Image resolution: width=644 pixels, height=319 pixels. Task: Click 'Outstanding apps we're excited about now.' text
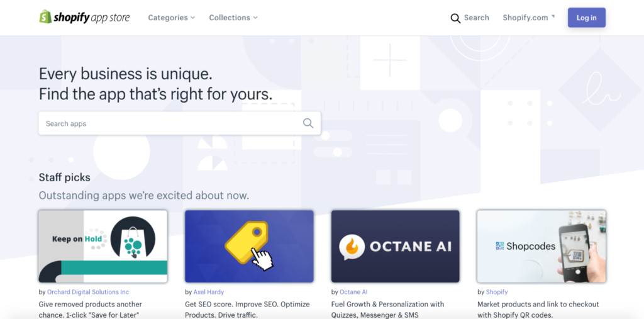(x=144, y=195)
